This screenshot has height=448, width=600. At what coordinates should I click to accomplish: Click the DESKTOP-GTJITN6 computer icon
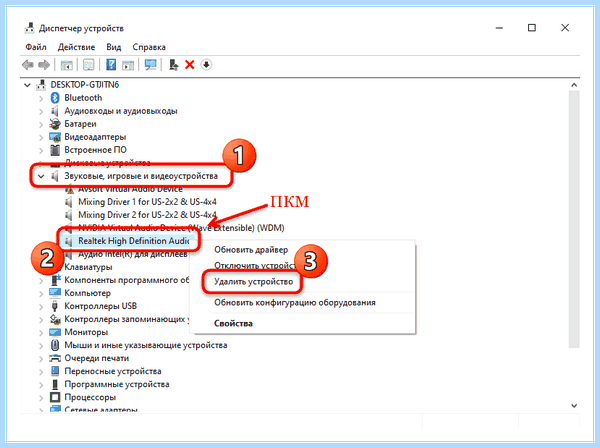coord(41,85)
